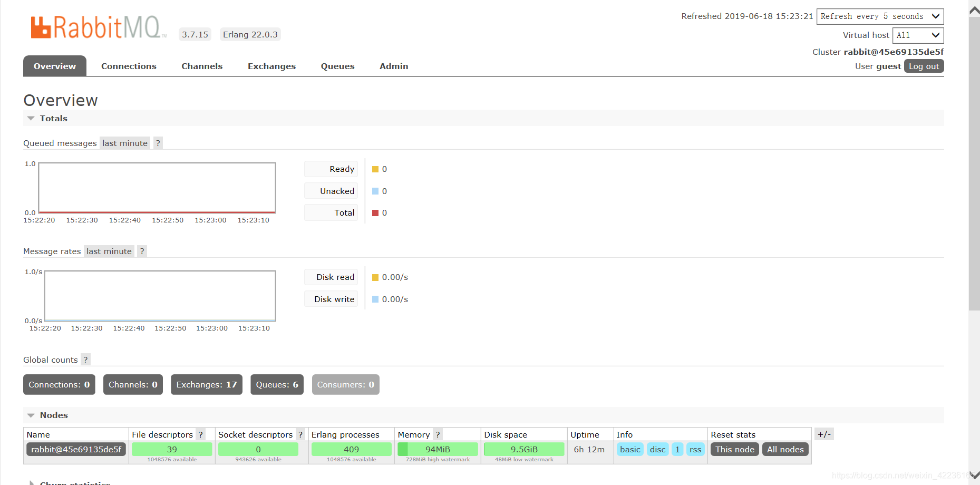The width and height of the screenshot is (980, 485).
Task: Open the Virtual host dropdown
Action: (918, 35)
